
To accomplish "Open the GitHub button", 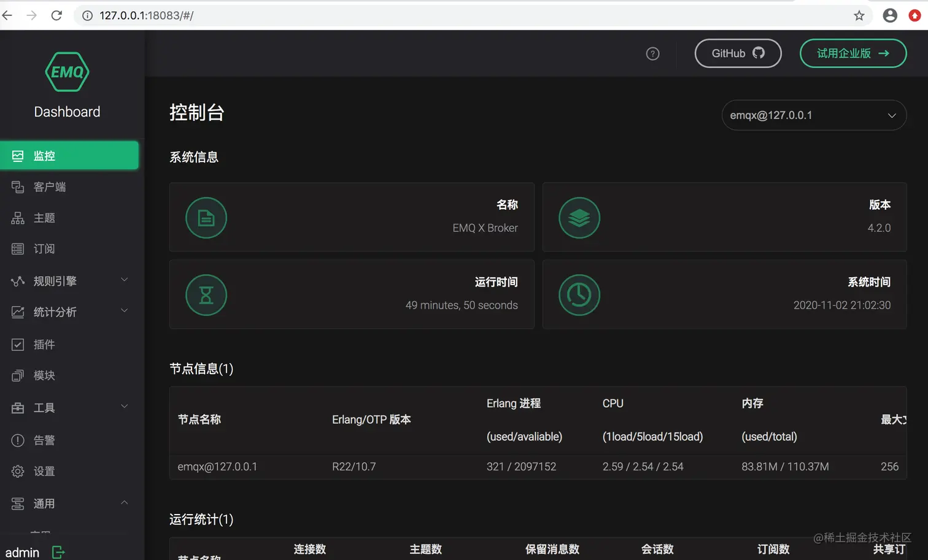I will pos(738,53).
